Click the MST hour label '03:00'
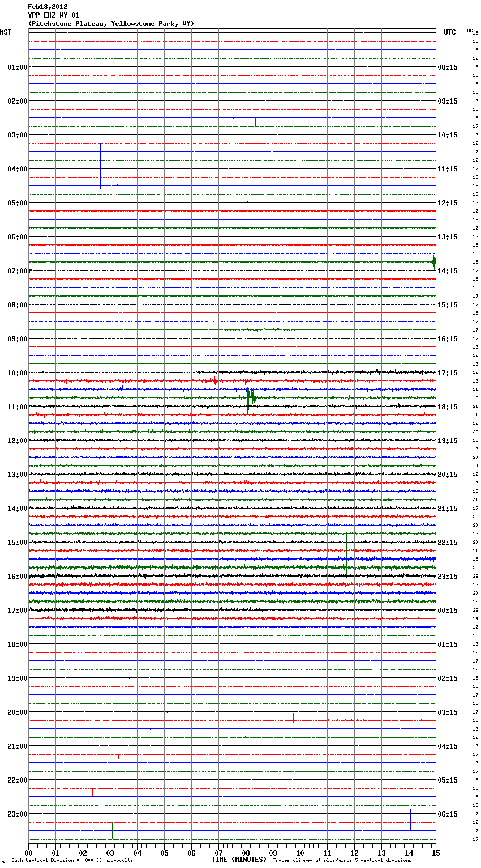Screen dimensions: 481x868 click(18, 135)
